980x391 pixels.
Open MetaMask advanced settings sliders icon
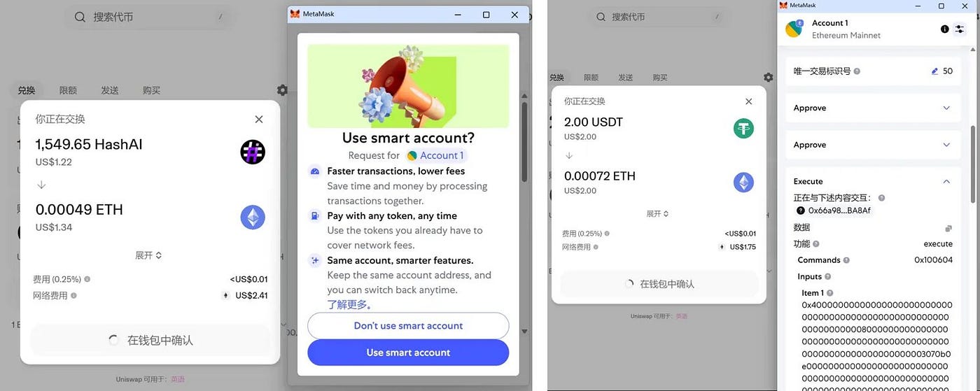[960, 29]
